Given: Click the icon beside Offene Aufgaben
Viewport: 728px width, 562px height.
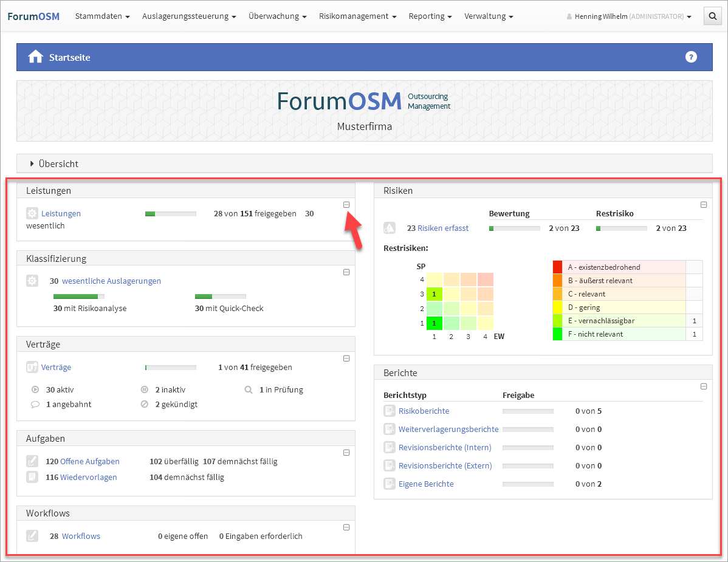Looking at the screenshot, I should [32, 462].
